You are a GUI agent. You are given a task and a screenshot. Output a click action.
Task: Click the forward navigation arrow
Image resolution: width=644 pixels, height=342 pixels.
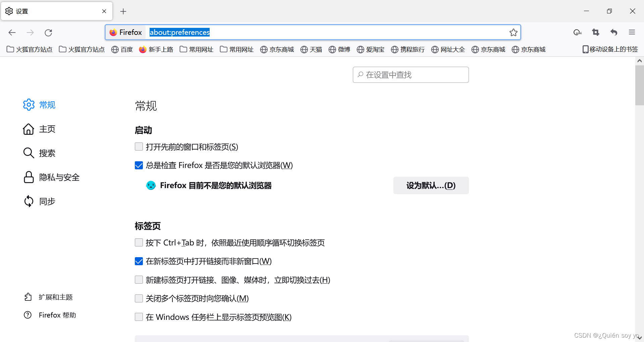pos(30,33)
